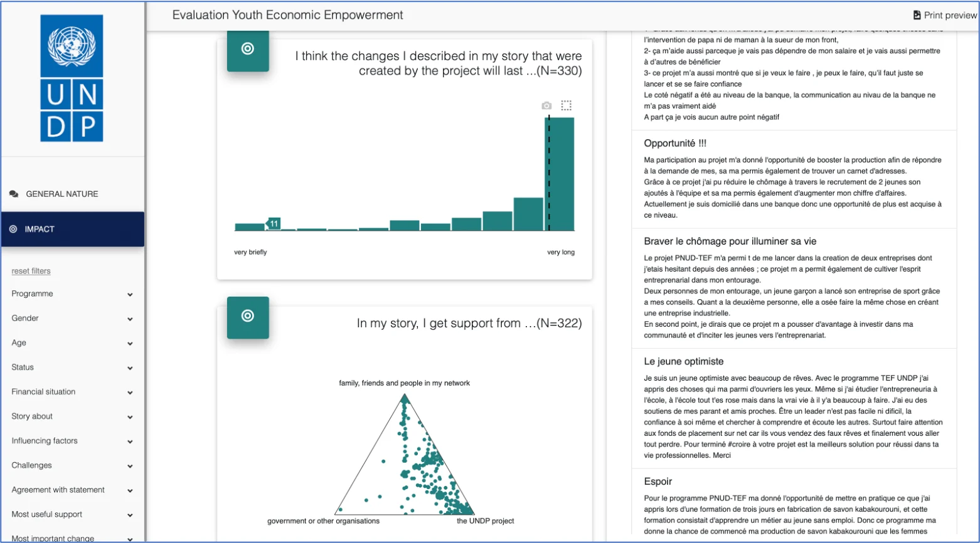Open story titled 'Le jeune optimiste'
Image resolution: width=980 pixels, height=543 pixels.
[x=684, y=362]
